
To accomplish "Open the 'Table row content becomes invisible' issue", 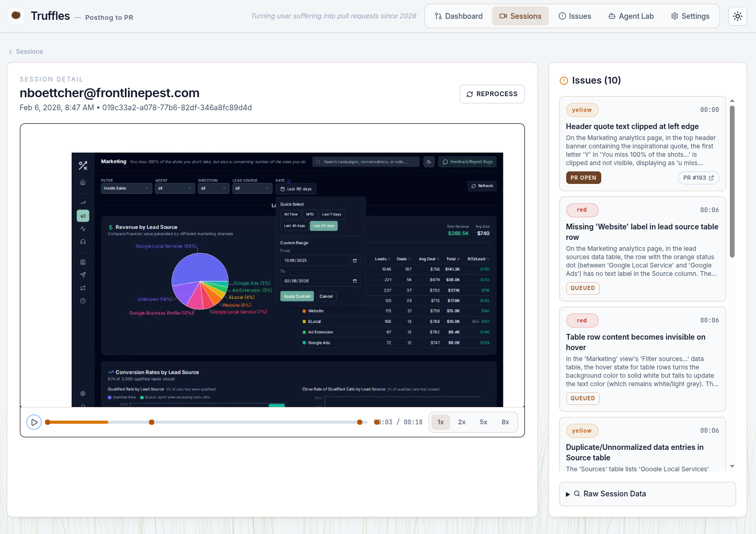I will pos(635,342).
